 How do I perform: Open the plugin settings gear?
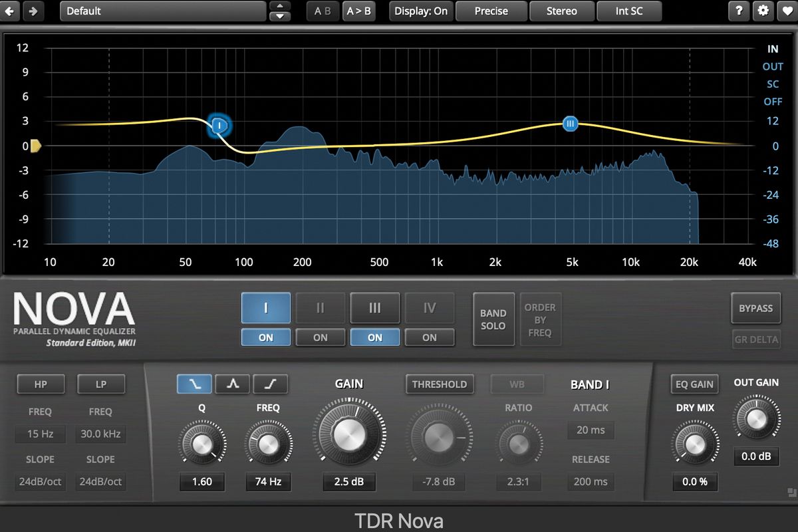[x=763, y=11]
